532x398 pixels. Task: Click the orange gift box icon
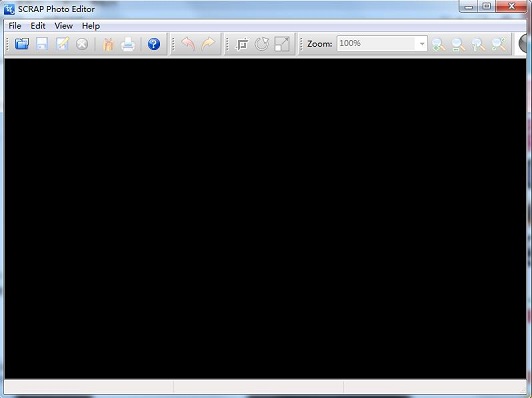pyautogui.click(x=108, y=44)
